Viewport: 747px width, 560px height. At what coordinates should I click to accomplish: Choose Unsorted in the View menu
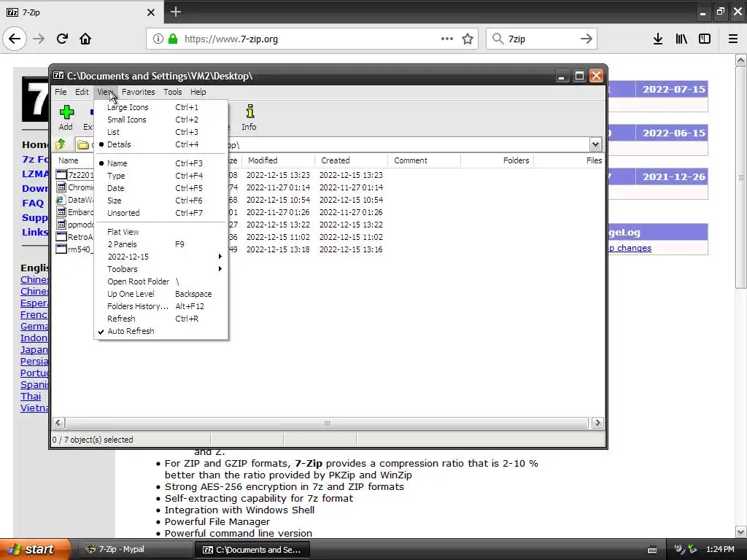pyautogui.click(x=161, y=213)
